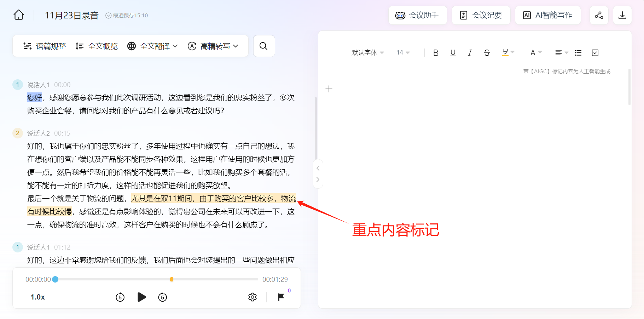This screenshot has width=644, height=319.
Task: Click the download icon
Action: click(x=622, y=15)
